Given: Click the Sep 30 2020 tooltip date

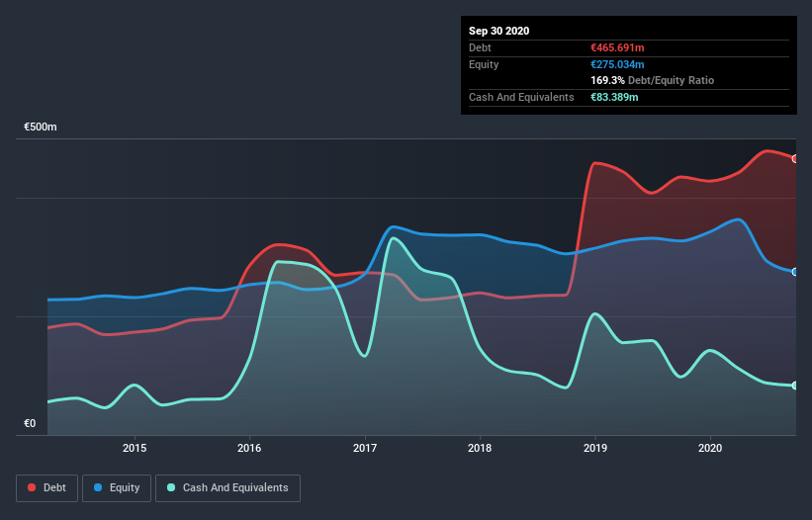Looking at the screenshot, I should coord(499,31).
